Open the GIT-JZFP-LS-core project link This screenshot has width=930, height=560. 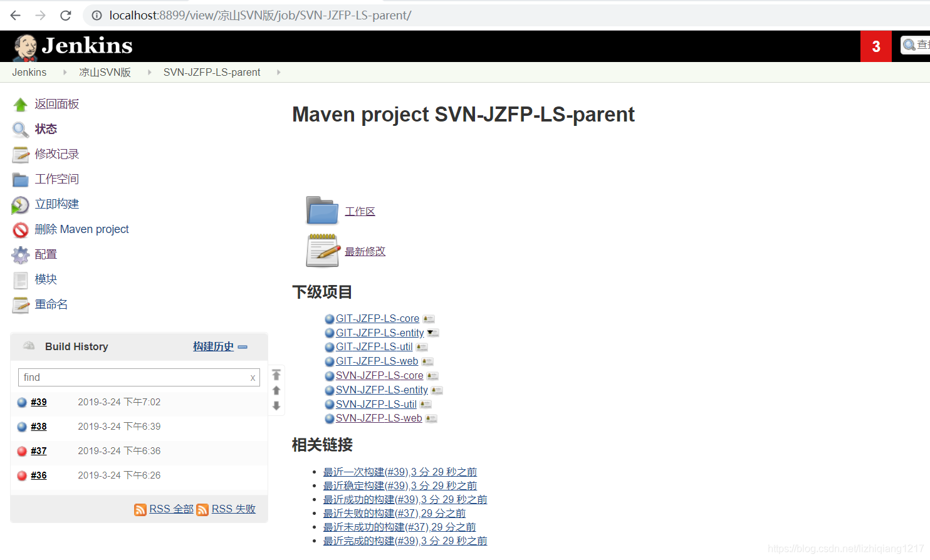[x=377, y=318]
